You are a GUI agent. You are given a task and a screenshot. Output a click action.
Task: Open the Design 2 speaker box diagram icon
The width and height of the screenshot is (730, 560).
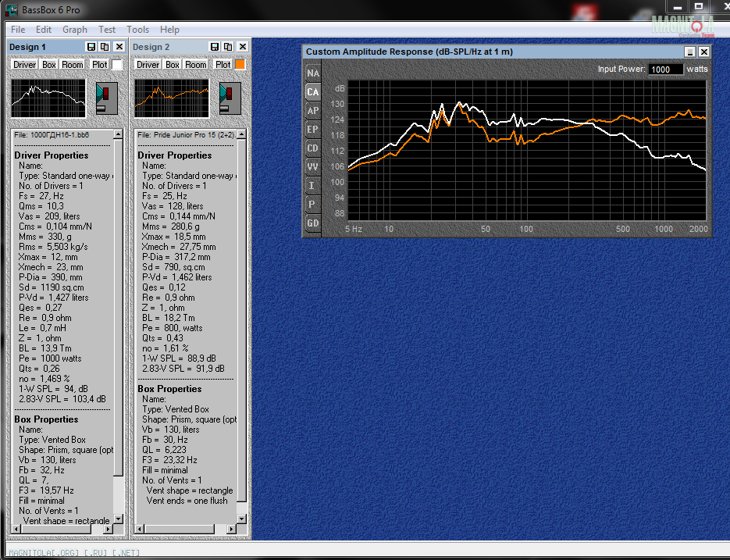coord(230,98)
